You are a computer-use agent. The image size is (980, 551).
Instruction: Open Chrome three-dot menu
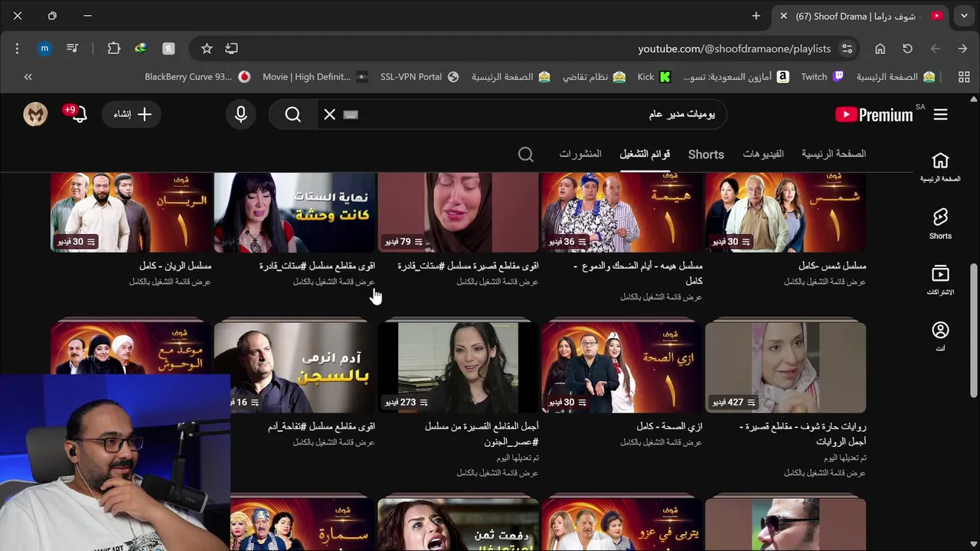[17, 48]
